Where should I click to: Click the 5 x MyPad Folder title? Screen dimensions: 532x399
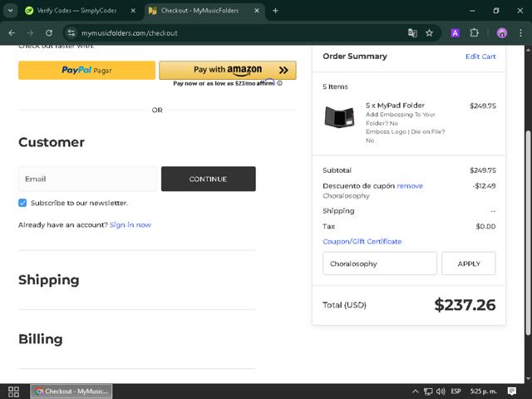point(396,106)
